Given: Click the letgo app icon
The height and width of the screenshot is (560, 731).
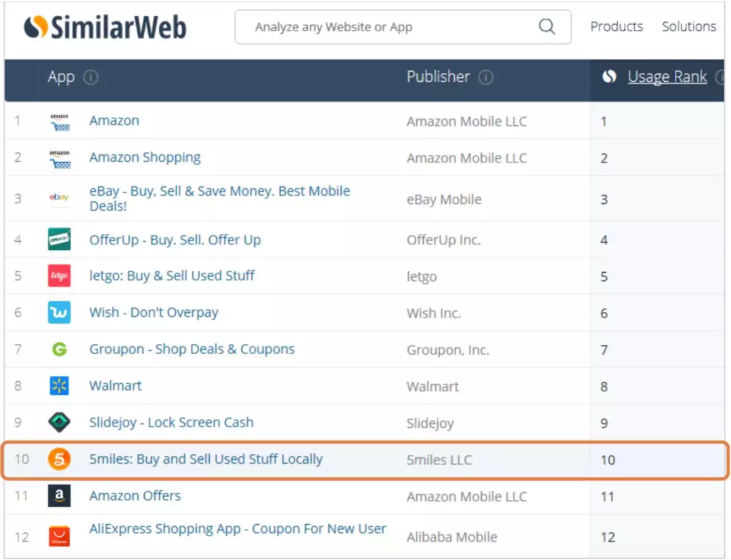Looking at the screenshot, I should coord(59,276).
